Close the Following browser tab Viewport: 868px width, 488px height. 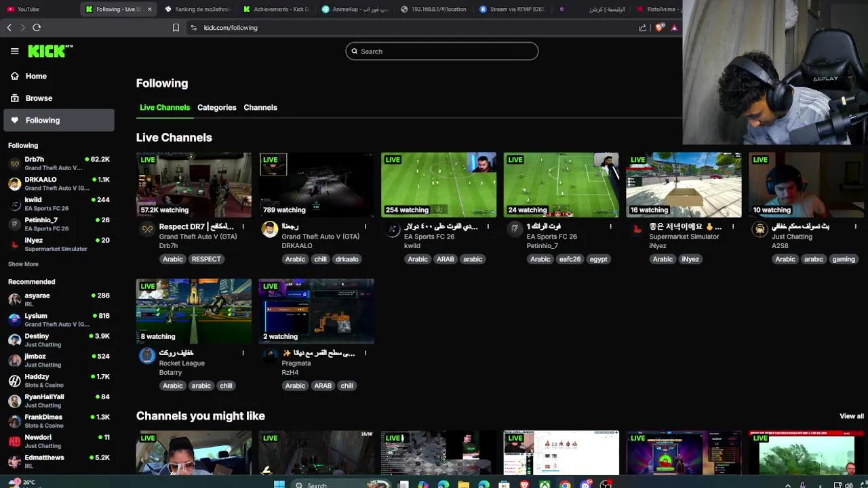[149, 9]
